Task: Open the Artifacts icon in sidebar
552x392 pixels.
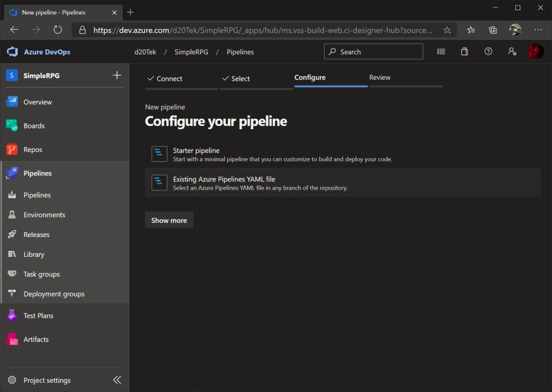Action: [x=12, y=339]
